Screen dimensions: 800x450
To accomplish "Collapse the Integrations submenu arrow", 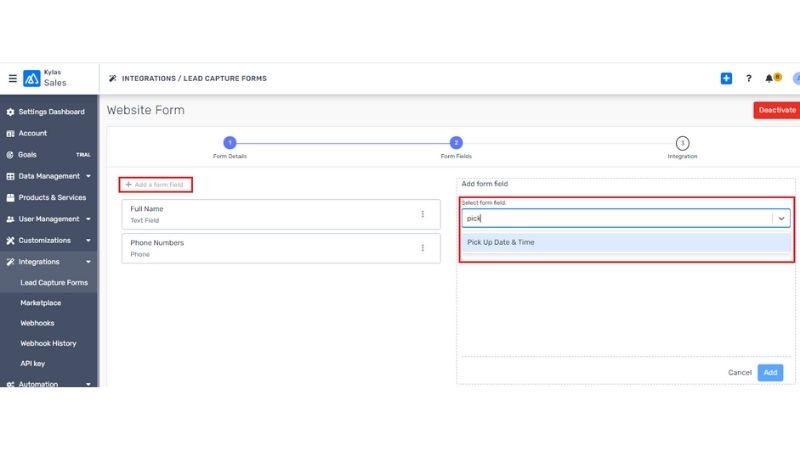I will coord(88,262).
